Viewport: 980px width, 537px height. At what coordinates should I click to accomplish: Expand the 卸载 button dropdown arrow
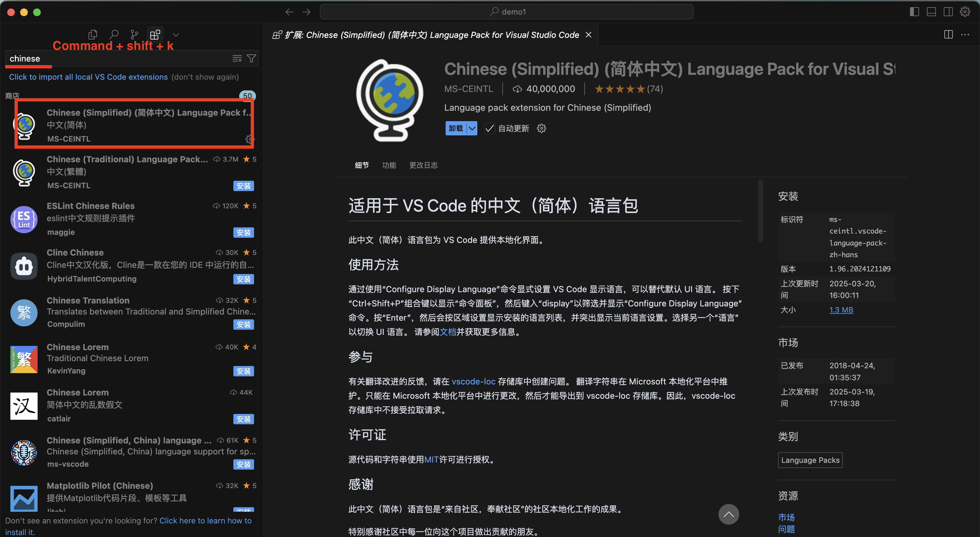(x=472, y=128)
